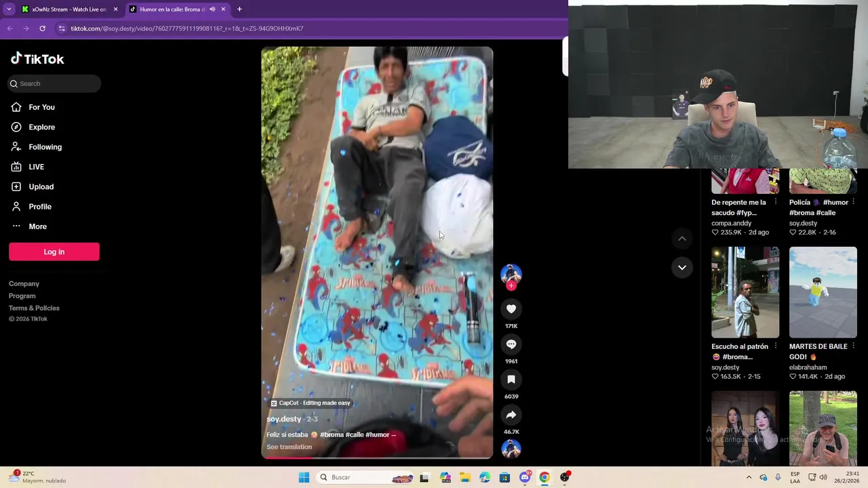
Task: Click See translation under caption
Action: pyautogui.click(x=290, y=447)
